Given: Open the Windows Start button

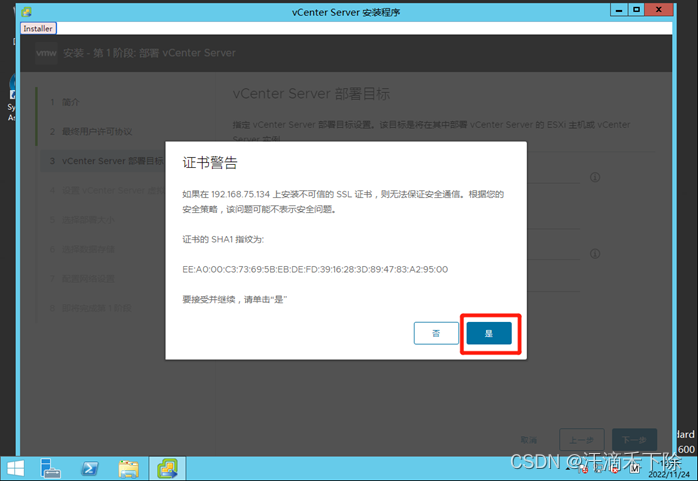Looking at the screenshot, I should 16,469.
